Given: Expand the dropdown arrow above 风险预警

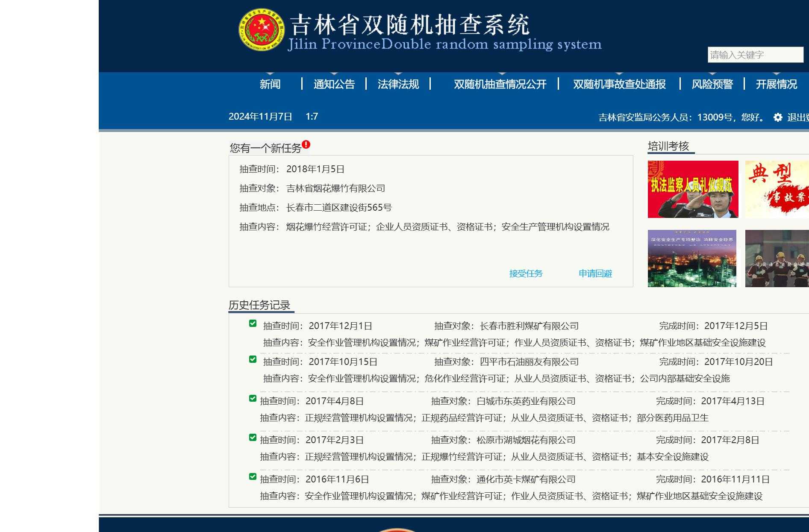Looking at the screenshot, I should click(x=712, y=73).
